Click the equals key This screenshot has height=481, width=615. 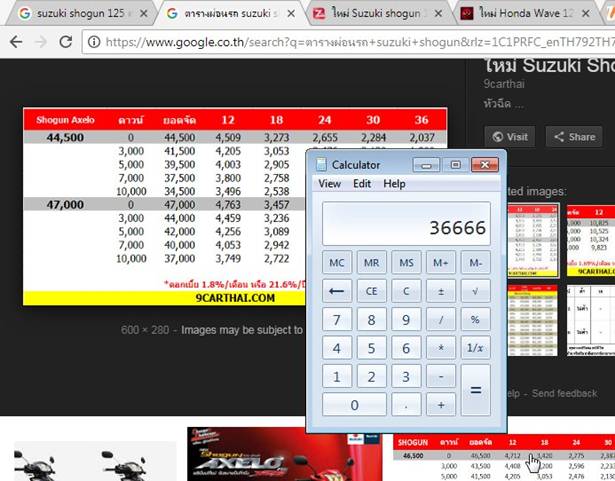(x=475, y=390)
